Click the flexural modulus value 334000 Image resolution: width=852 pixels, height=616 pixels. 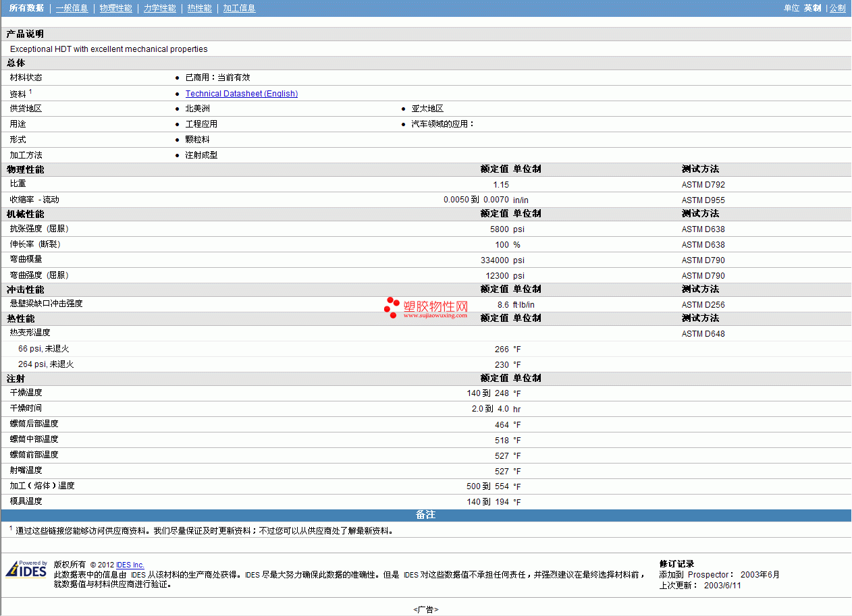495,260
